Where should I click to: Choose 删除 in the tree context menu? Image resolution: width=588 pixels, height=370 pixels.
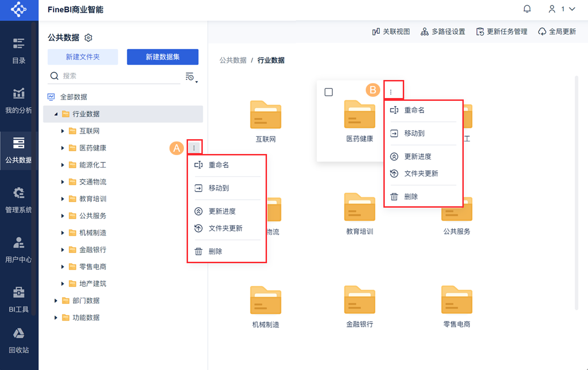pos(226,252)
